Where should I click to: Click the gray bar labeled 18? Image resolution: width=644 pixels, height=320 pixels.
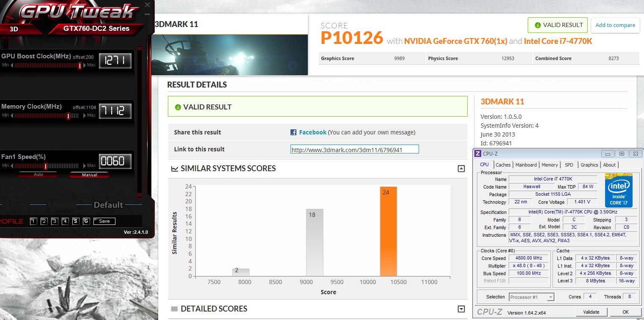pos(315,243)
